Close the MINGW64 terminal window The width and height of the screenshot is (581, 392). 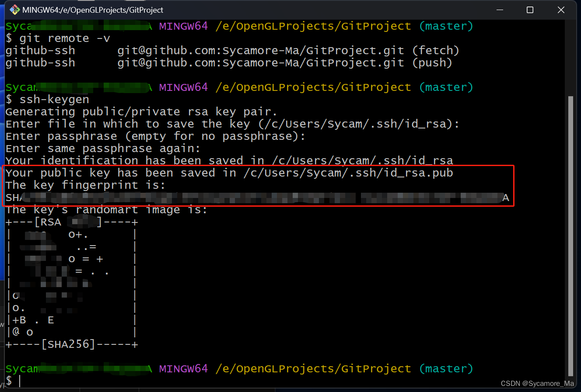pyautogui.click(x=561, y=10)
